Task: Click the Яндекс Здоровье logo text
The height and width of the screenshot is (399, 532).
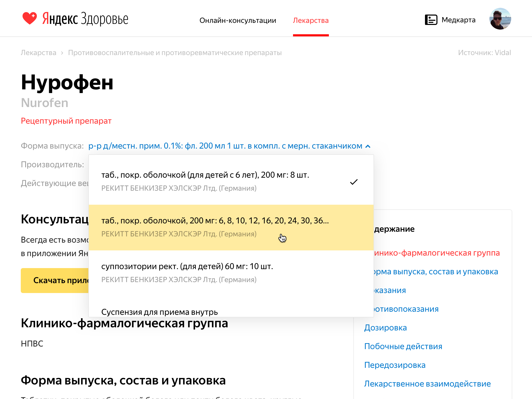Action: pyautogui.click(x=85, y=19)
